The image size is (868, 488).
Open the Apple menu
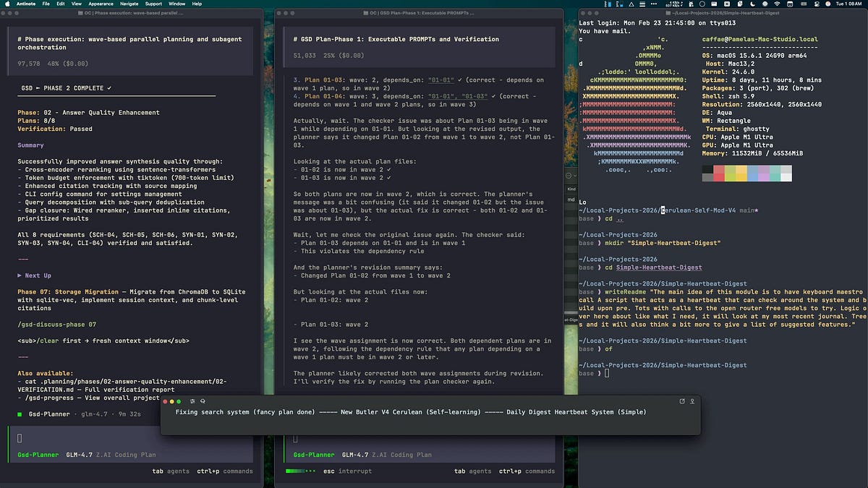(x=6, y=4)
